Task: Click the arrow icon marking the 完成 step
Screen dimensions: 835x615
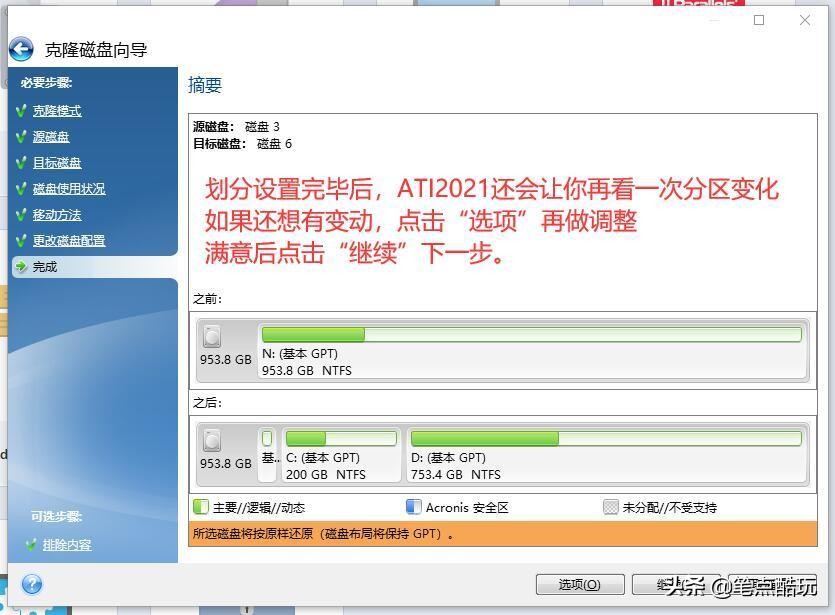Action: tap(22, 266)
